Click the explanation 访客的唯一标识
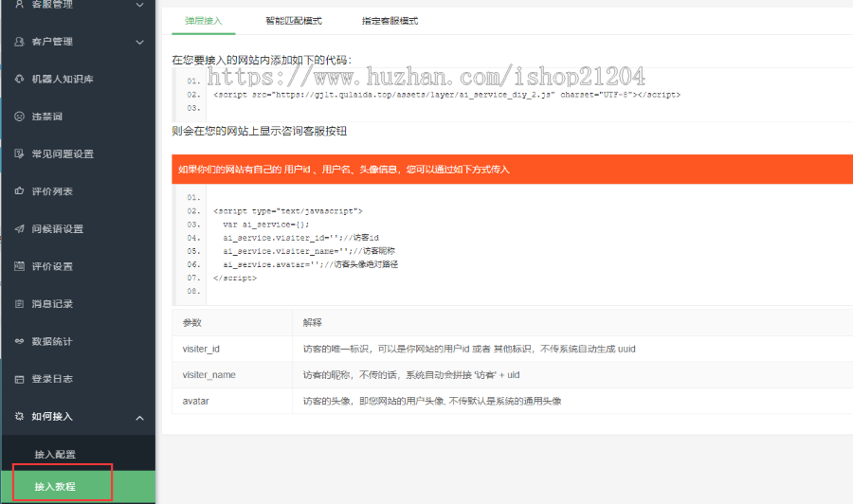Image resolution: width=853 pixels, height=504 pixels. [469, 349]
